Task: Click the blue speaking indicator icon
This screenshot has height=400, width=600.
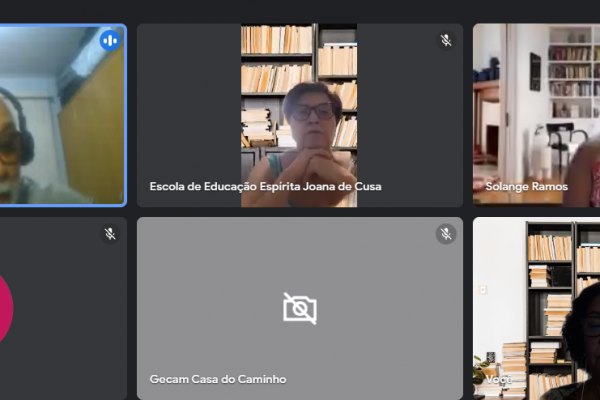Action: [109, 41]
